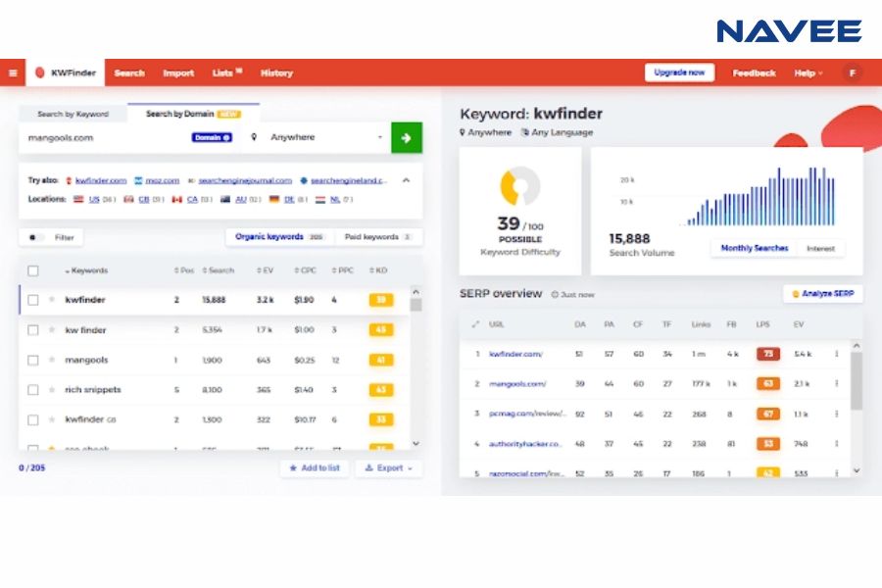The height and width of the screenshot is (588, 882).
Task: Open the user profile avatar F
Action: pyautogui.click(x=853, y=73)
